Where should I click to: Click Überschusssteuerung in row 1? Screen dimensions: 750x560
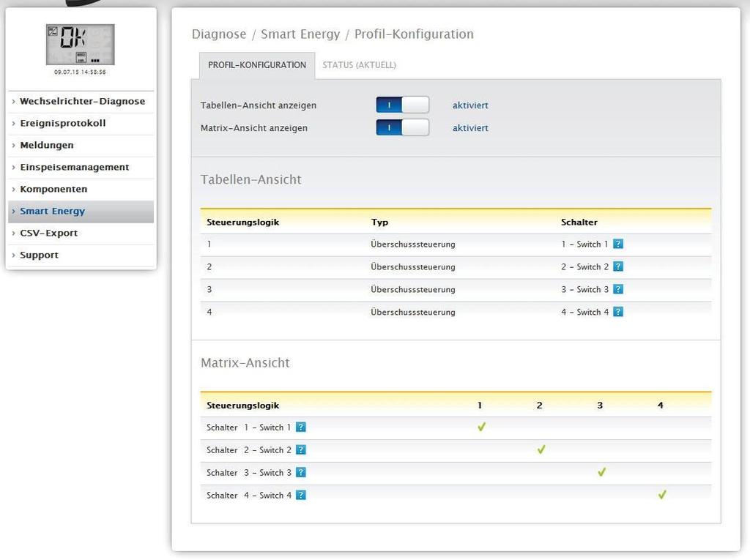pyautogui.click(x=413, y=244)
